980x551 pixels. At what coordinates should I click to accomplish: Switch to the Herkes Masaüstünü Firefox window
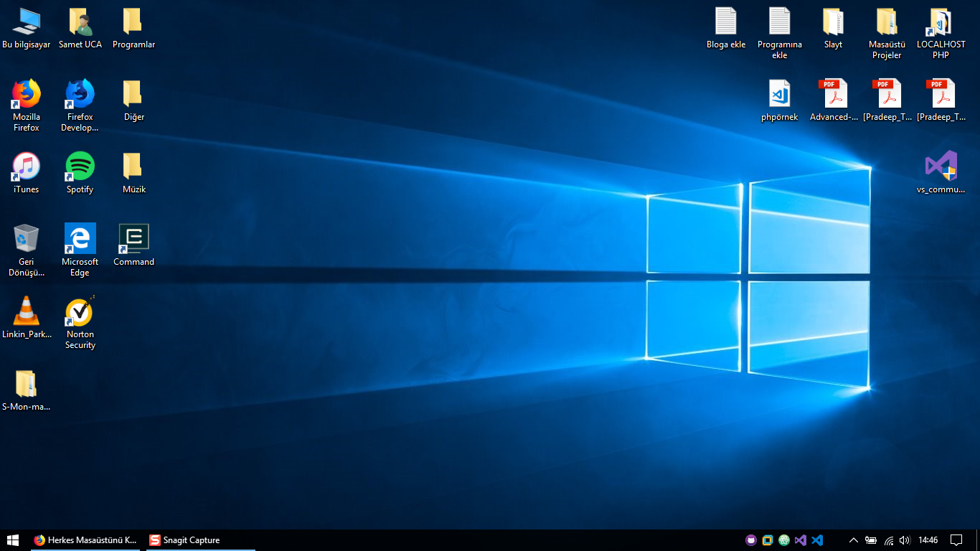pyautogui.click(x=85, y=540)
